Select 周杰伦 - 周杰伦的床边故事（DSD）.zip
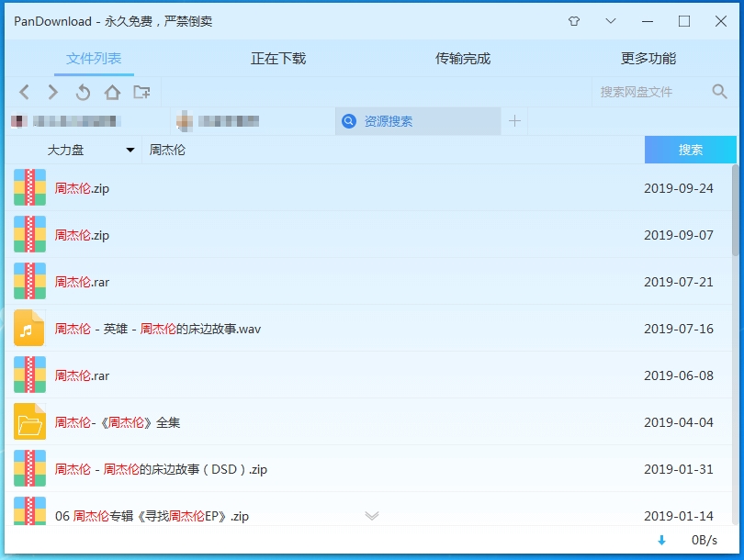Viewport: 744px width, 560px height. (161, 469)
